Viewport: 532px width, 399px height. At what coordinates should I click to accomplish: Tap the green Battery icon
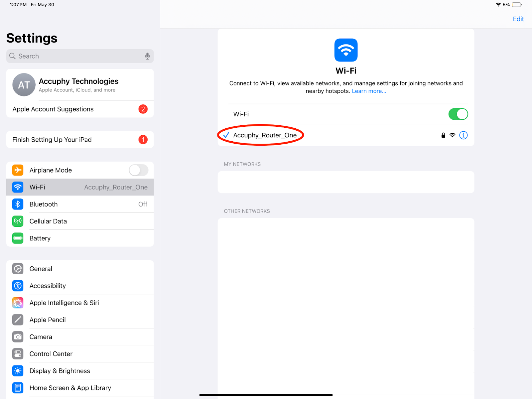tap(18, 238)
